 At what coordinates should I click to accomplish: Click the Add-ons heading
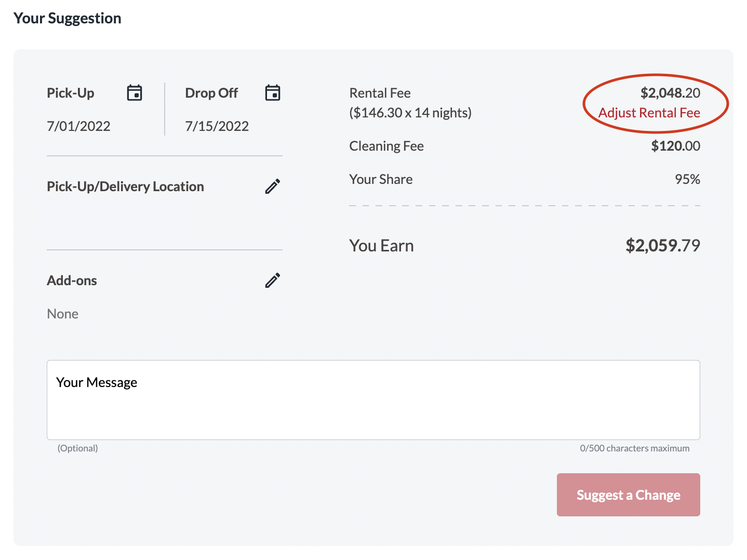(72, 281)
